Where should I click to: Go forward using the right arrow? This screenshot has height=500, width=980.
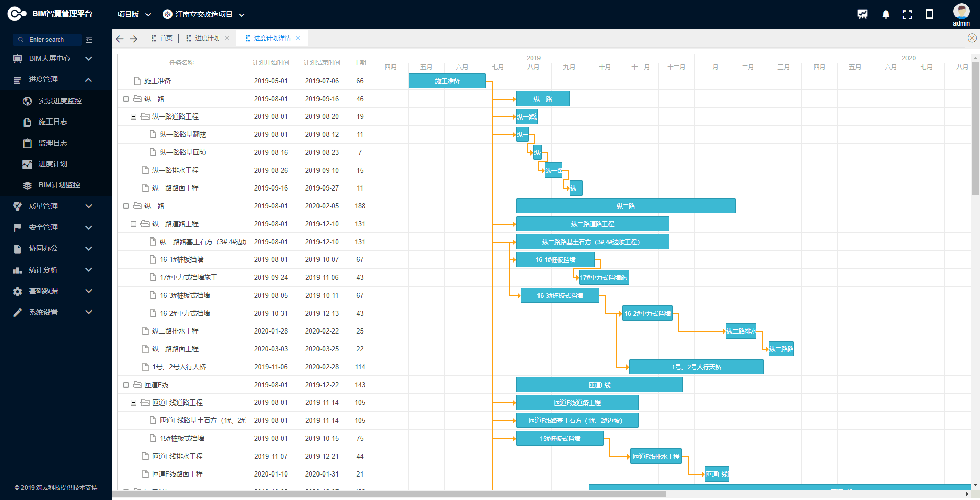pyautogui.click(x=134, y=39)
